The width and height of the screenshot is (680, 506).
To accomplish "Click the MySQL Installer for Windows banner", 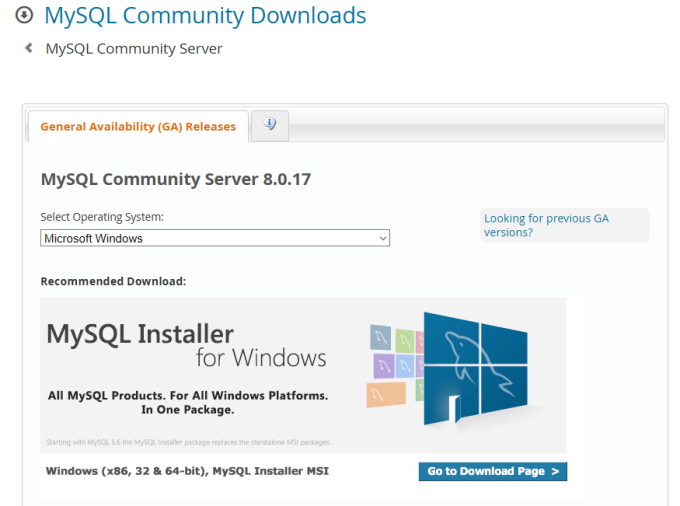I will pyautogui.click(x=303, y=375).
